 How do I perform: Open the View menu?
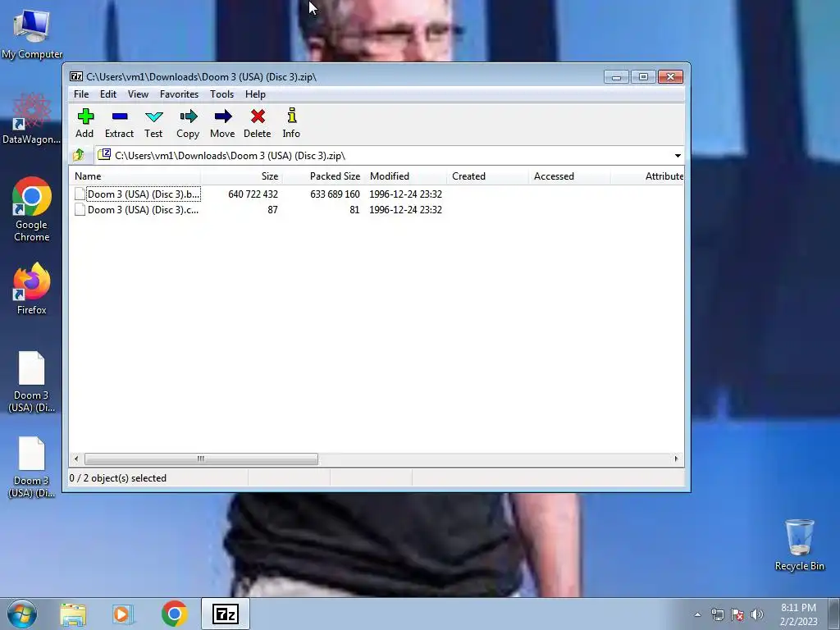click(x=138, y=94)
